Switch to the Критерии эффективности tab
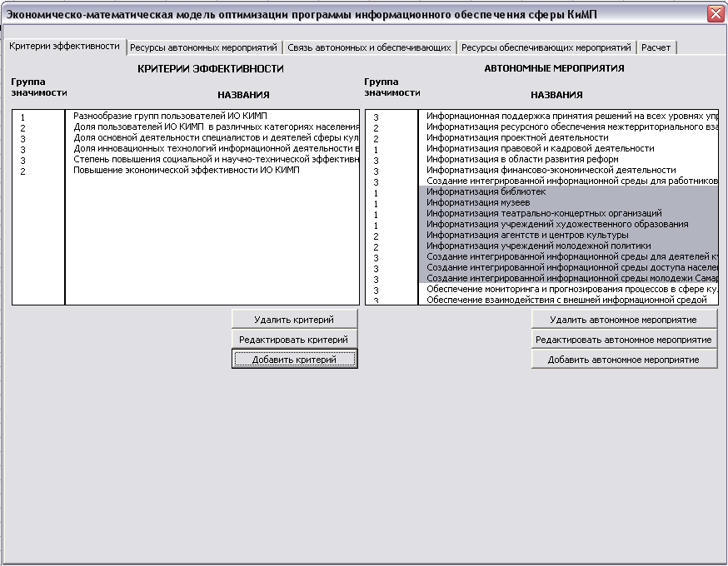728x566 pixels. (64, 47)
